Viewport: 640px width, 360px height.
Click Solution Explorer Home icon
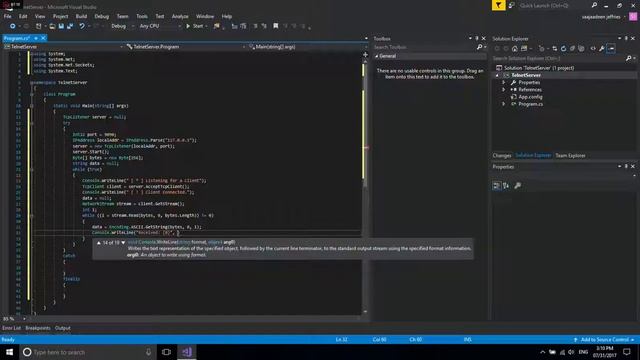point(515,49)
